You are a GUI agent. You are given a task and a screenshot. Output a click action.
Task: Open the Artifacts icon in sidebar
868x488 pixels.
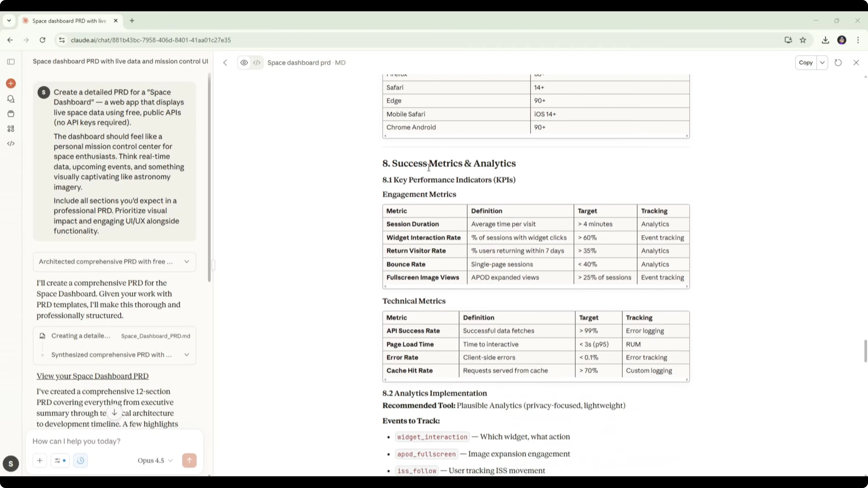tap(11, 129)
